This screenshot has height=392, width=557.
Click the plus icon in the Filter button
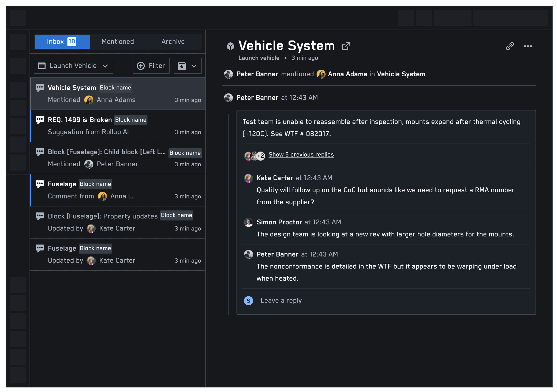coord(141,66)
